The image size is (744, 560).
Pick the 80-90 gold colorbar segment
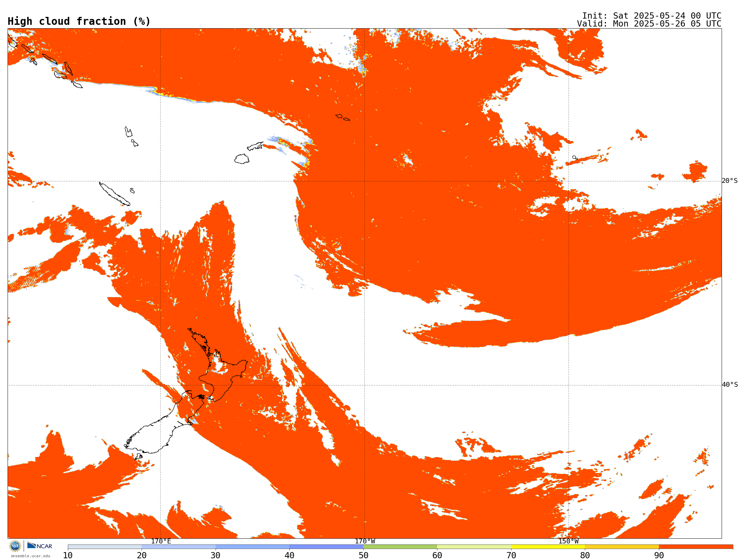click(622, 547)
